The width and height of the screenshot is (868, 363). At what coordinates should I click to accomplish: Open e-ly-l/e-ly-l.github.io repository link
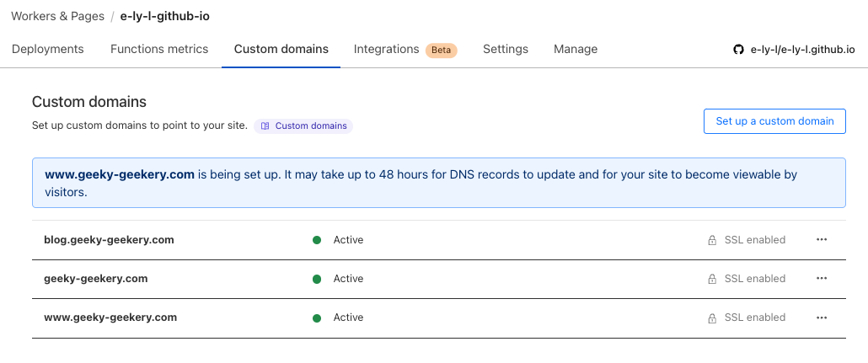pos(802,50)
